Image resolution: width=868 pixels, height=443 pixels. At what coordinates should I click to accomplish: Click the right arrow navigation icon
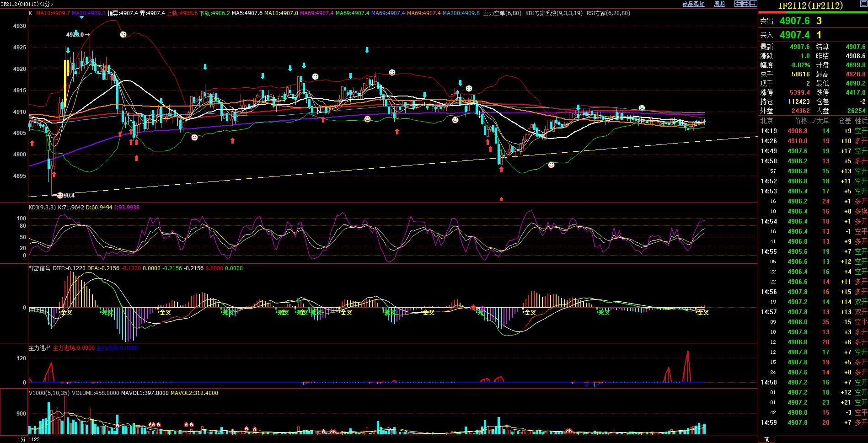[746, 4]
